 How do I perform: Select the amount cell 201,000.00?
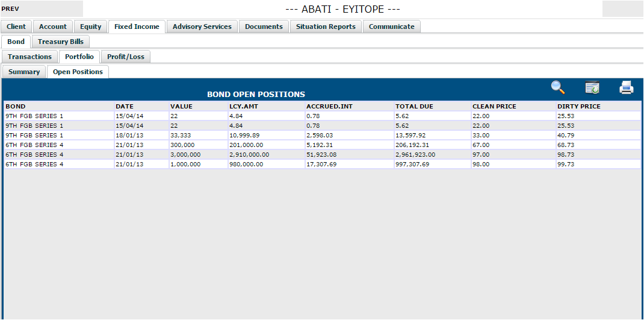[267, 145]
